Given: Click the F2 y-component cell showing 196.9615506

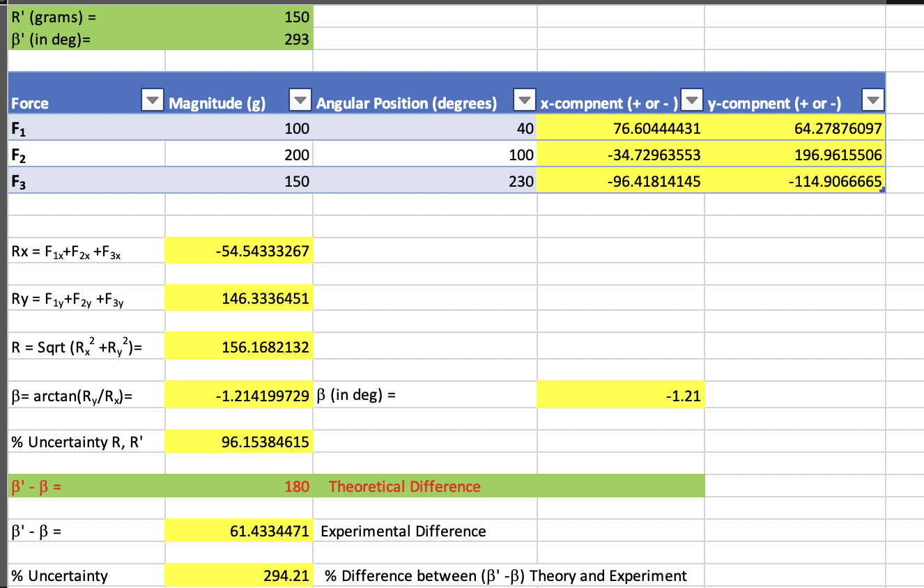Looking at the screenshot, I should (x=794, y=155).
